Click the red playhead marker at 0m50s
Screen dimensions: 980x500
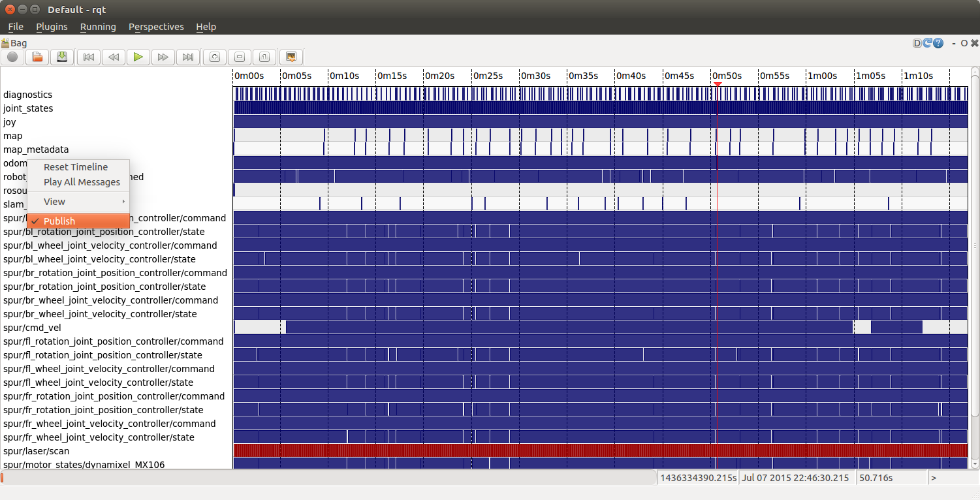tap(717, 84)
